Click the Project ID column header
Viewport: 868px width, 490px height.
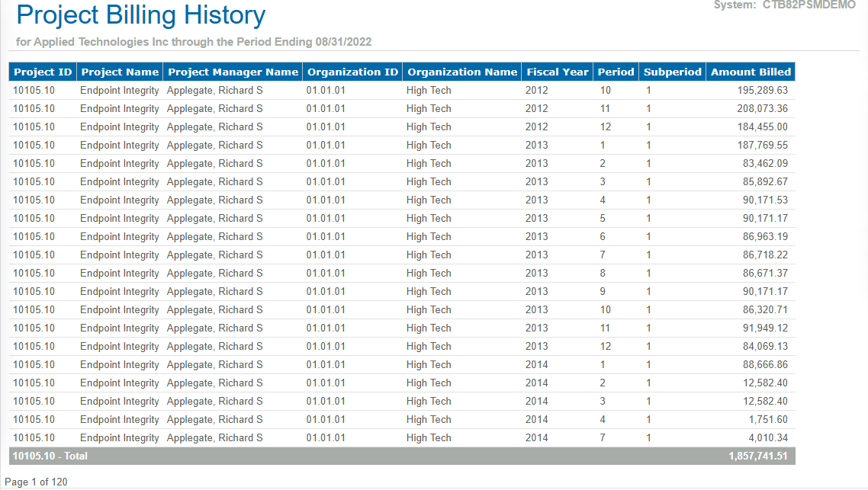[43, 72]
